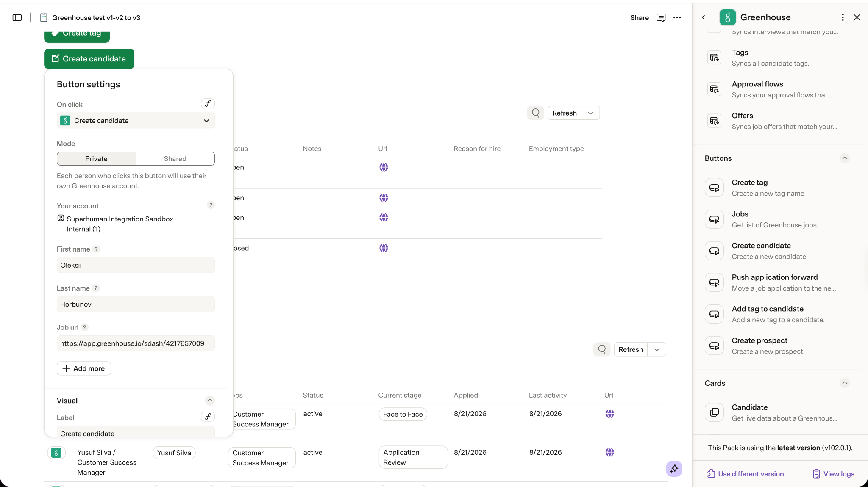Click the Job url help icon
Screen dimensions: 868x487
pos(84,327)
